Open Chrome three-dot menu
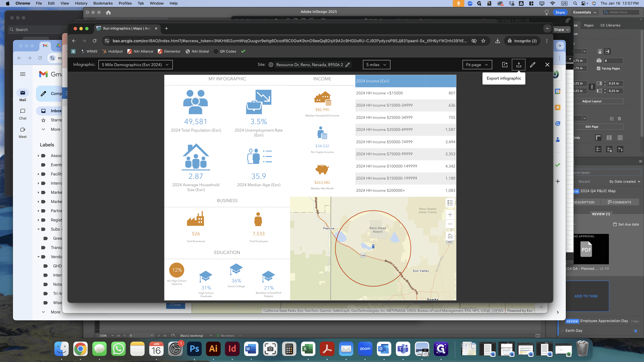 (547, 41)
